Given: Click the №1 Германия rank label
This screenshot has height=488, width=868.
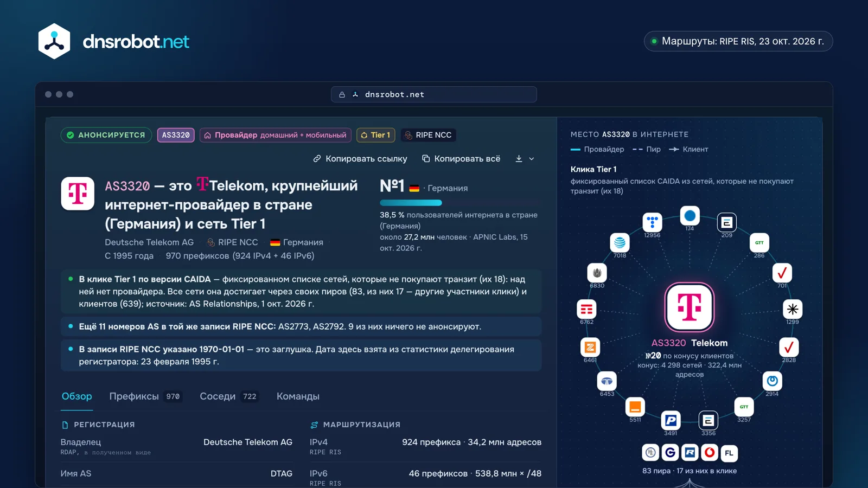Looking at the screenshot, I should [x=424, y=187].
